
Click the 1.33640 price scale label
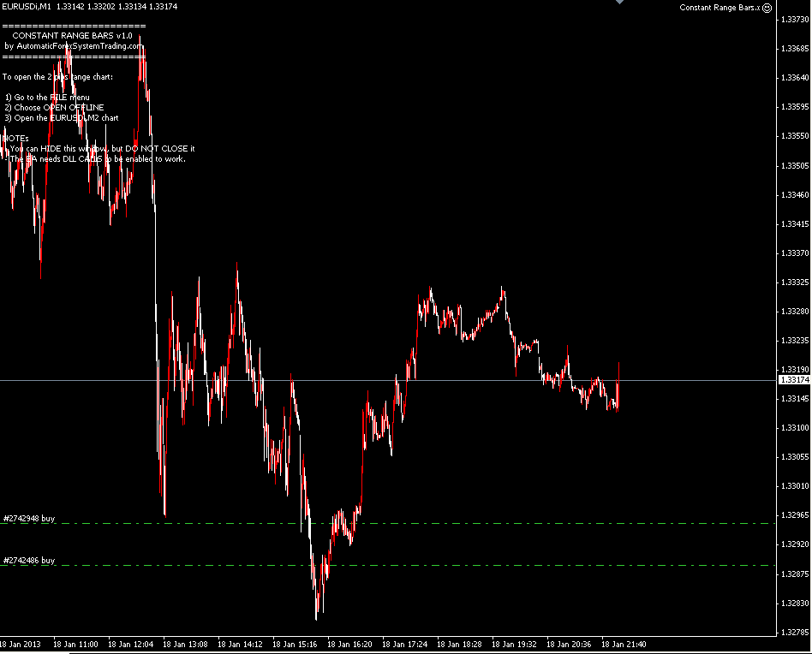795,78
